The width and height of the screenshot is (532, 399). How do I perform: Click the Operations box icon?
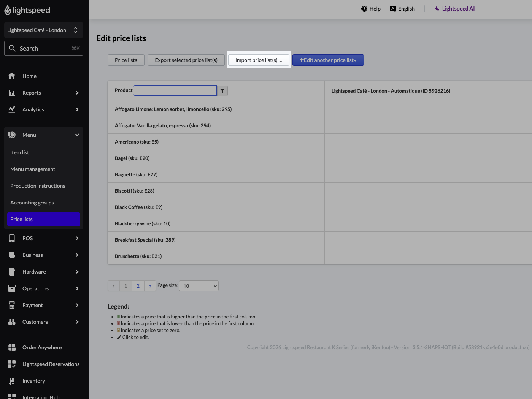[12, 288]
